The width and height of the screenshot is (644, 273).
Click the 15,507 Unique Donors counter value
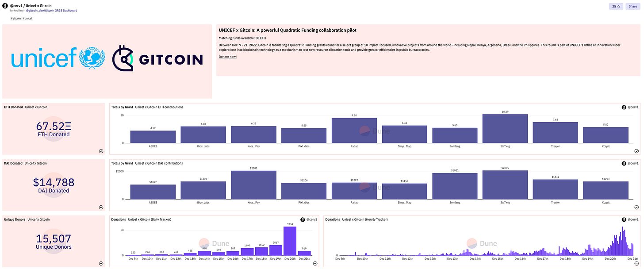pyautogui.click(x=54, y=238)
